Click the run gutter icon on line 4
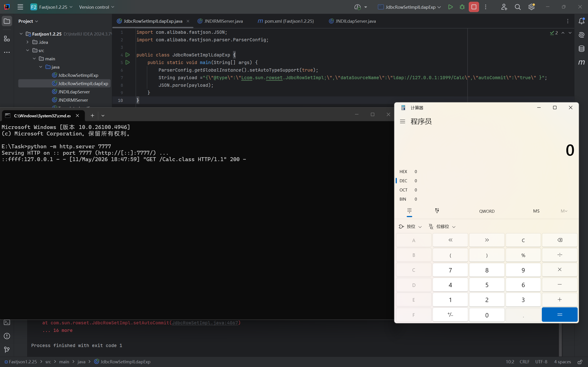588x367 pixels. (128, 55)
